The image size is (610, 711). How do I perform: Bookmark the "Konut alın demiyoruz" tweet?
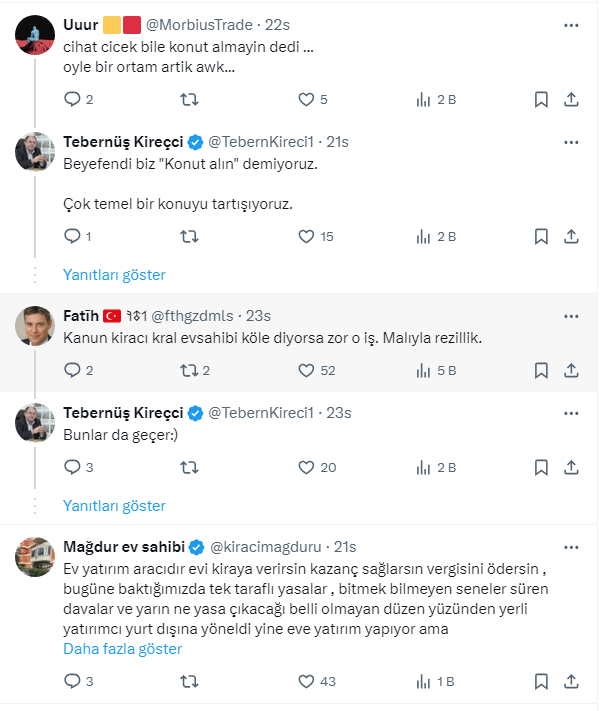click(x=540, y=237)
